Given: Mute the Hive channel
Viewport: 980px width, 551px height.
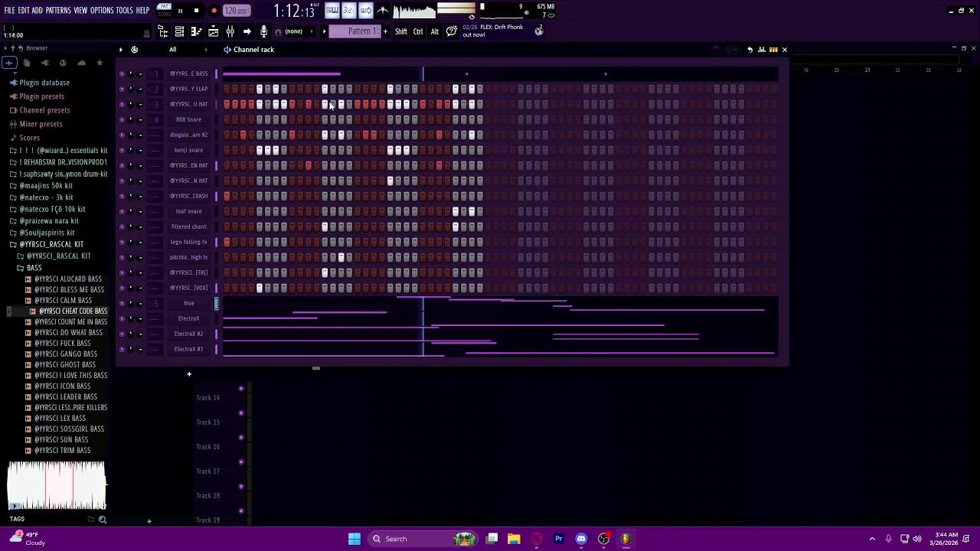Looking at the screenshot, I should (122, 303).
